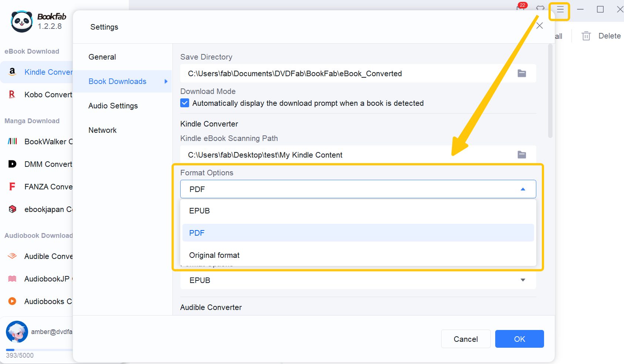Click the Delete trash icon

[586, 36]
